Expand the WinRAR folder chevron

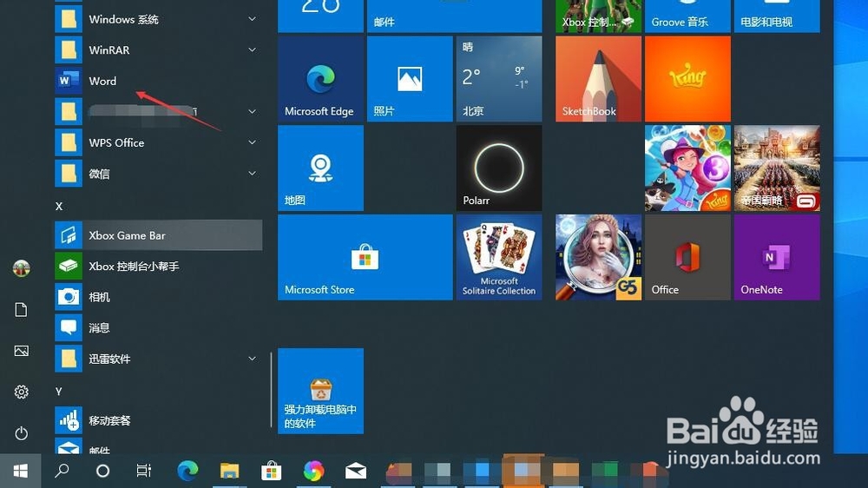(252, 49)
